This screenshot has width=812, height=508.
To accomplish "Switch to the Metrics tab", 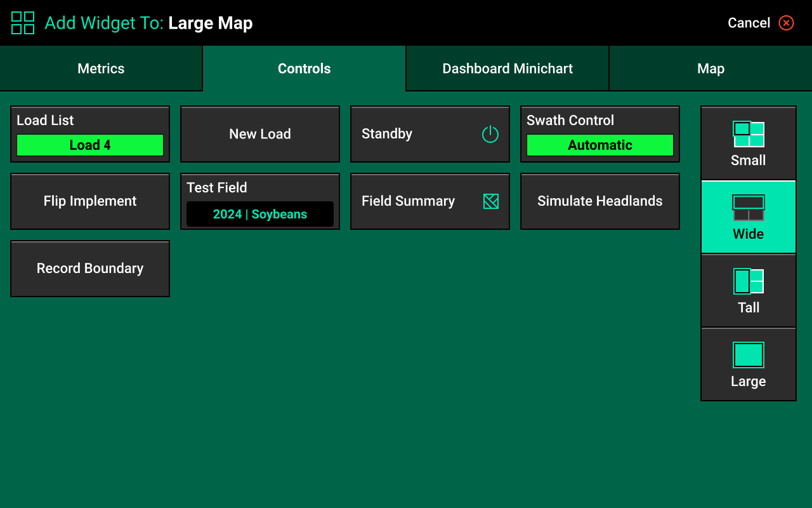I will (101, 69).
